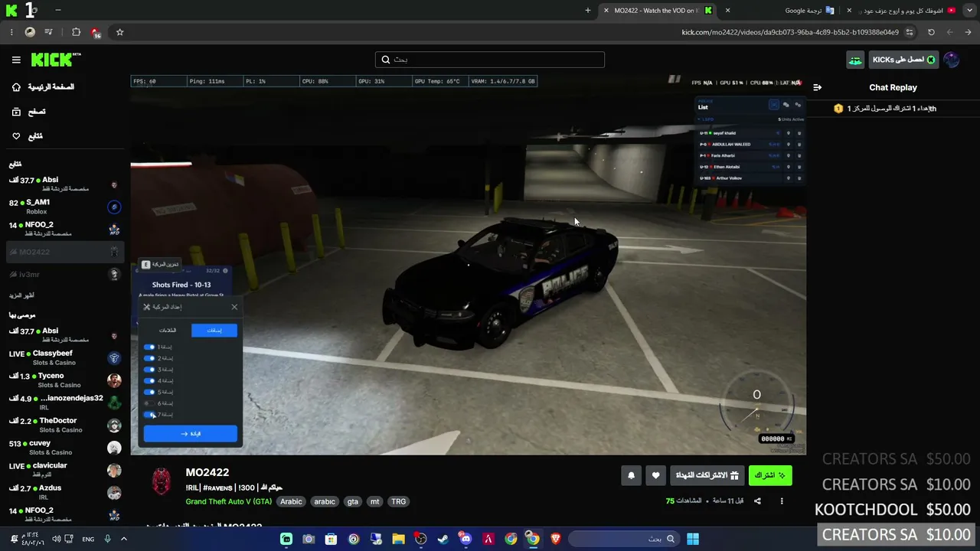Open the extensions puzzle icon

76,32
